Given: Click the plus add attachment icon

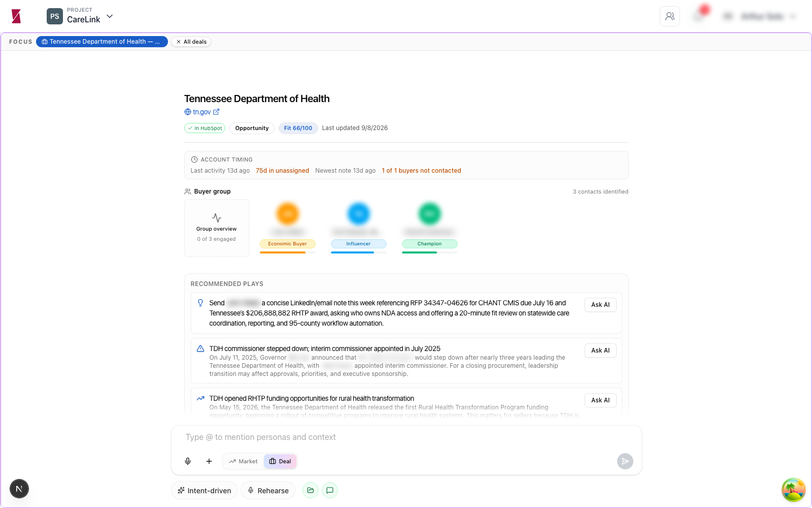Looking at the screenshot, I should [209, 461].
